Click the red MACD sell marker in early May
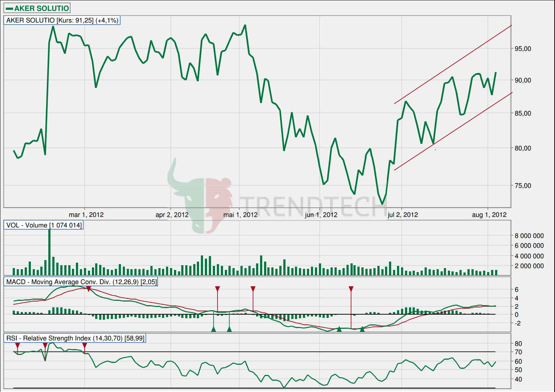This screenshot has width=555, height=392. pyautogui.click(x=253, y=289)
